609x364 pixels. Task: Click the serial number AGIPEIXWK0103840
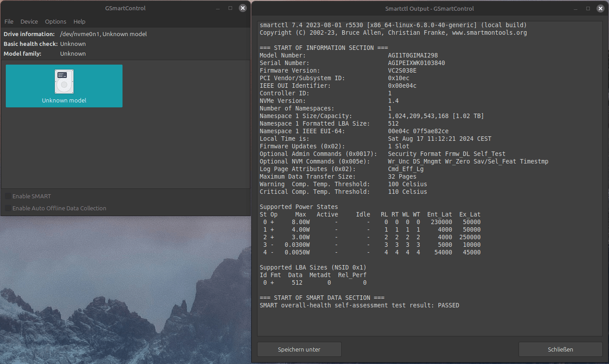[x=417, y=63]
